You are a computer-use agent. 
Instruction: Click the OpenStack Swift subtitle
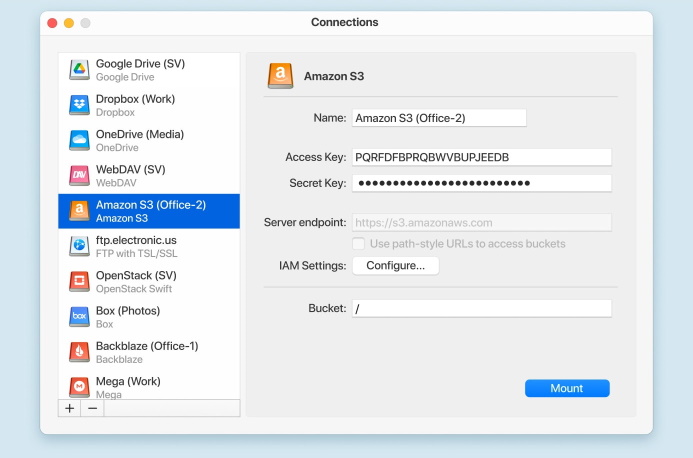click(x=134, y=289)
